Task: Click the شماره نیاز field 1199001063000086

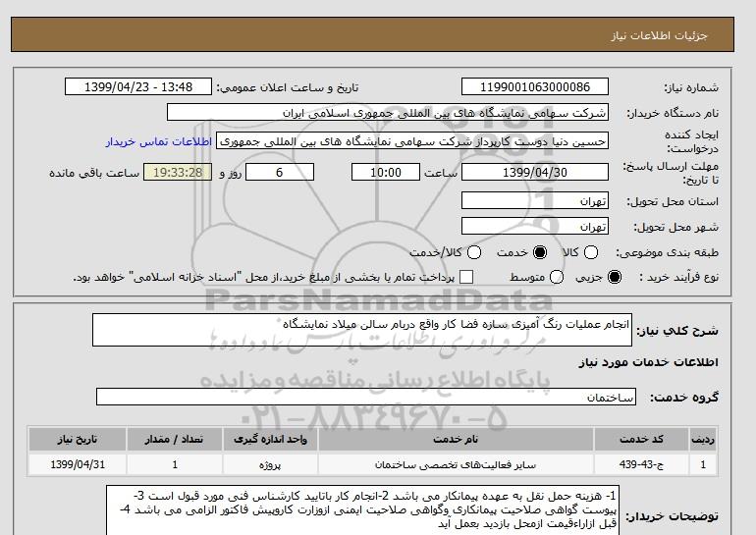Action: (535, 86)
